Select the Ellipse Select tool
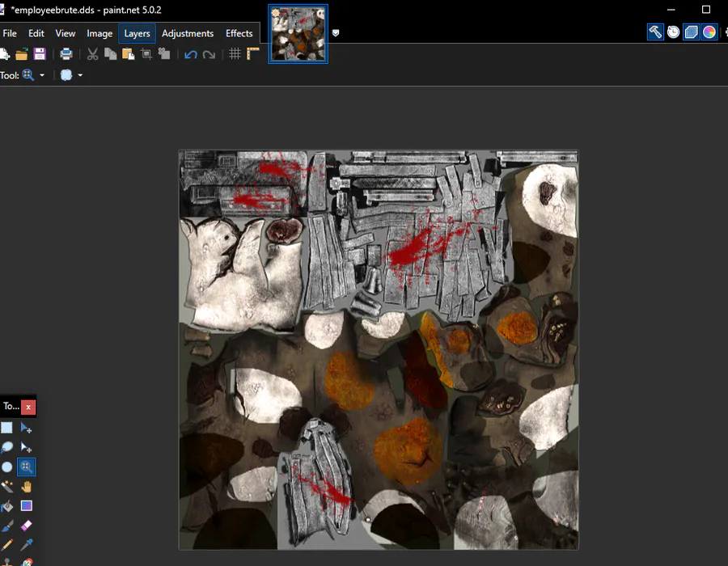 (6, 467)
